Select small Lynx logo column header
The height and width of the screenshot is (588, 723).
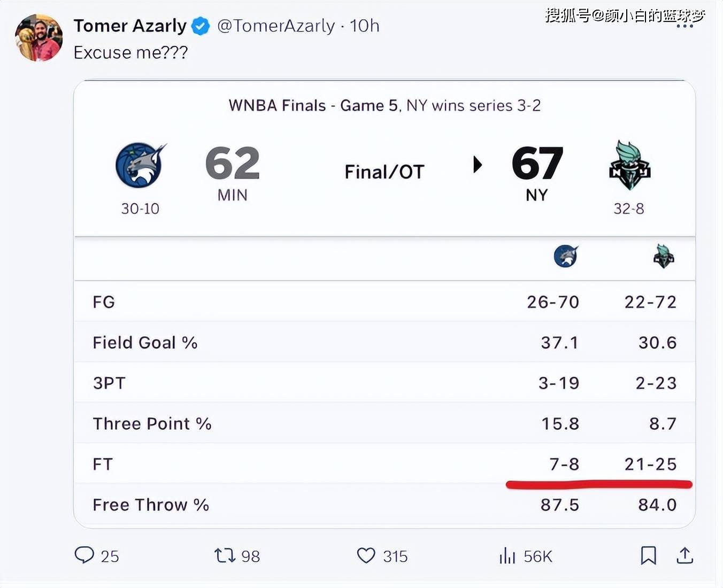coord(566,256)
